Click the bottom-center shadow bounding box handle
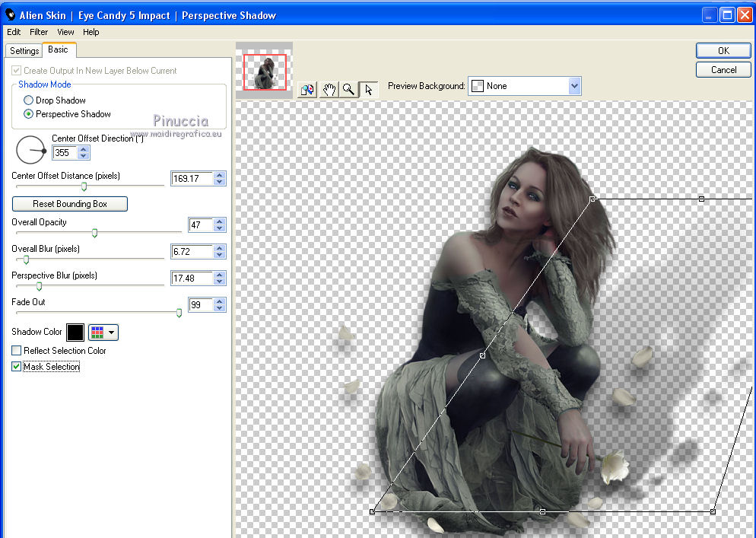This screenshot has height=538, width=756. click(x=542, y=511)
